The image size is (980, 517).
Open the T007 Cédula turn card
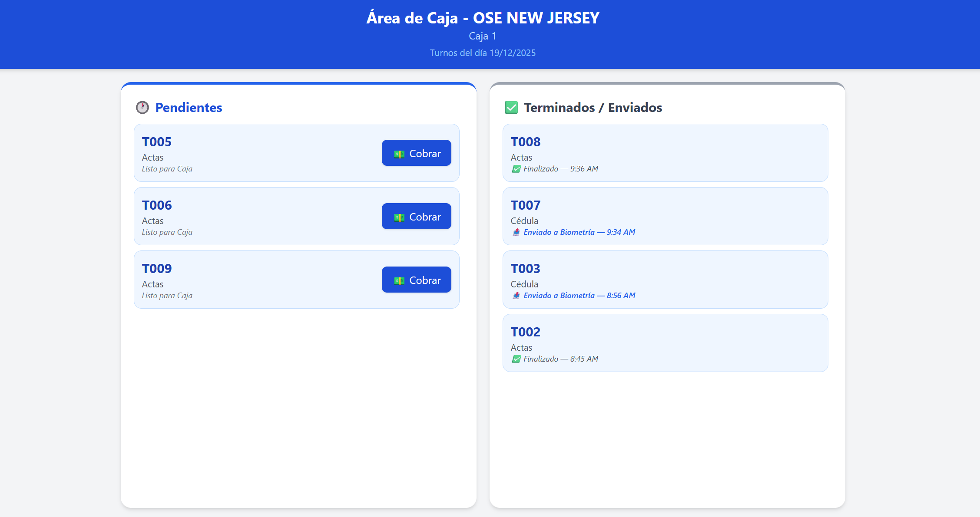pos(665,216)
